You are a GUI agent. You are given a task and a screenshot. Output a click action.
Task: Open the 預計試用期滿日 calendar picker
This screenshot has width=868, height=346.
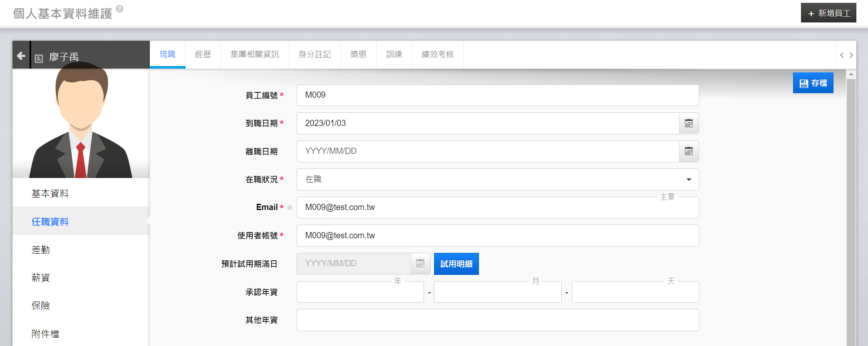pyautogui.click(x=420, y=264)
